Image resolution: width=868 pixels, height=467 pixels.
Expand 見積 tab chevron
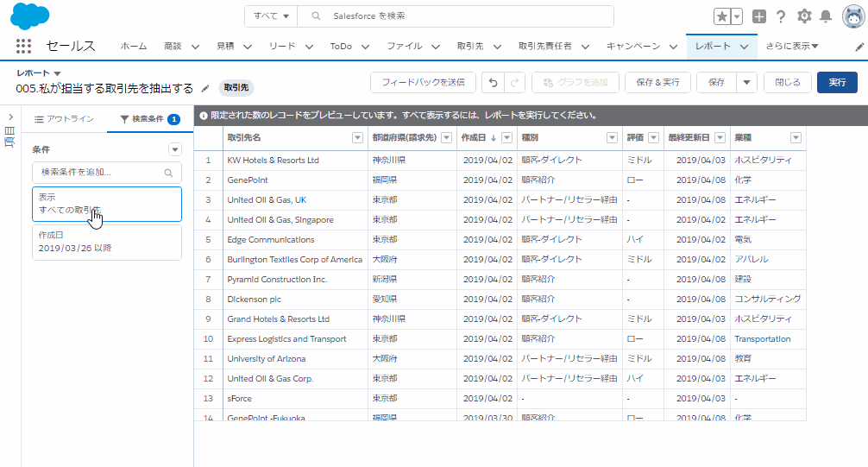(248, 47)
